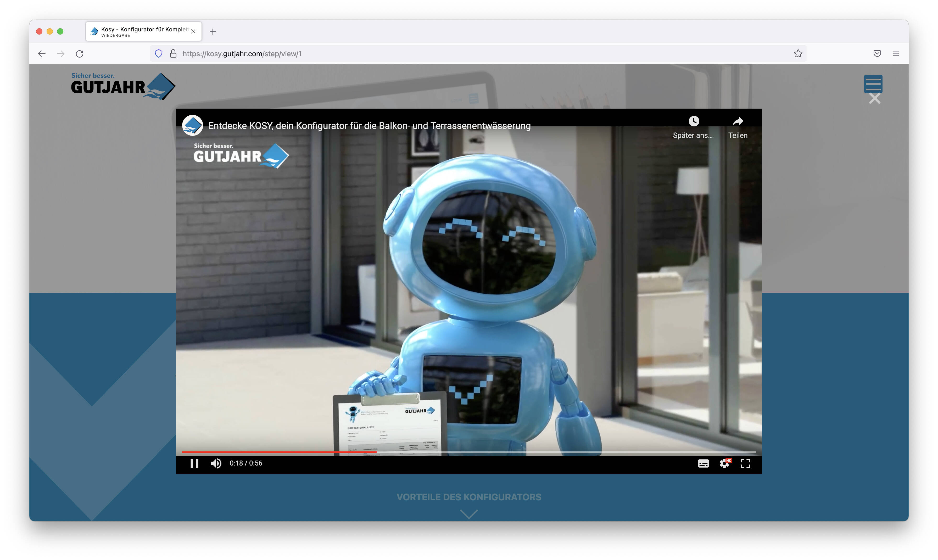Open video quality settings gear

point(724,463)
